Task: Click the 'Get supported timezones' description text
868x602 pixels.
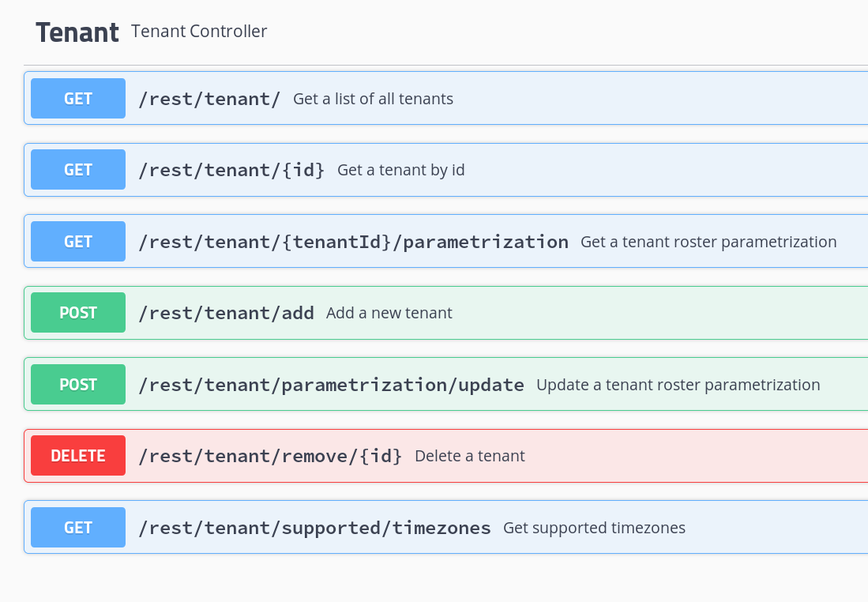Action: [x=594, y=527]
